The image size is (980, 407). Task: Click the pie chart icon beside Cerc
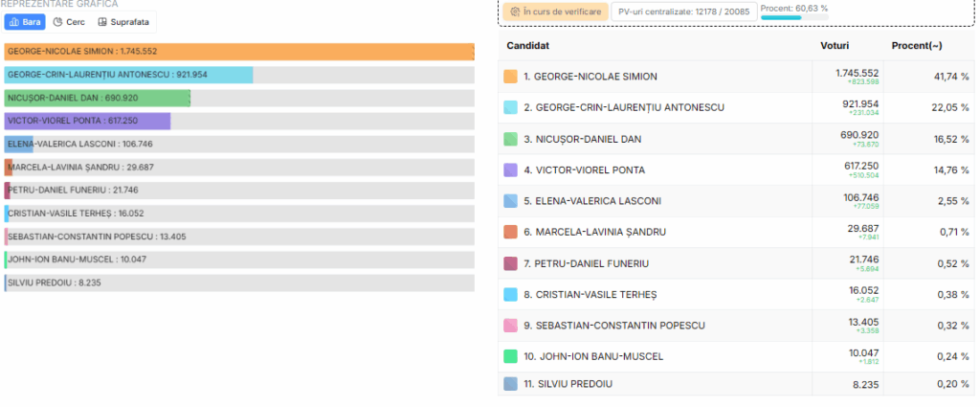58,22
